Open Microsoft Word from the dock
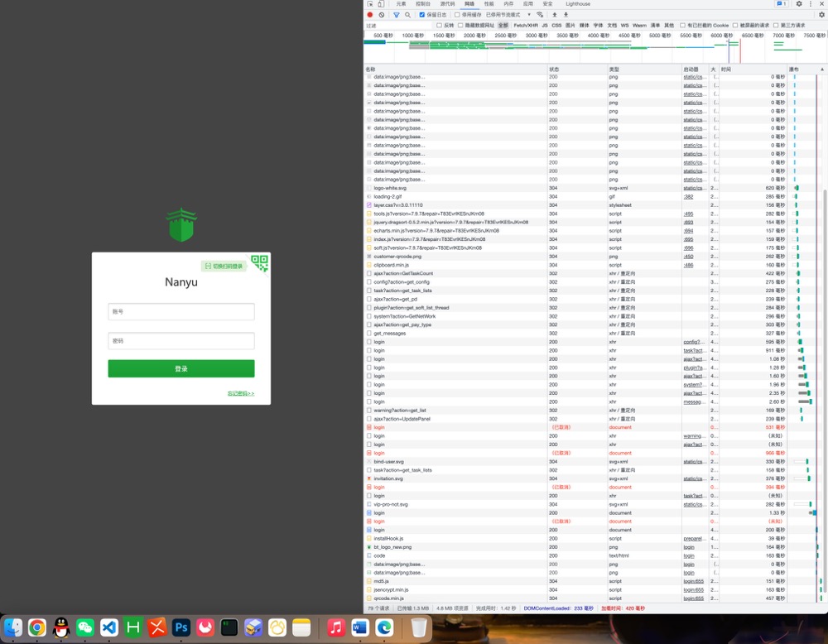 tap(360, 627)
